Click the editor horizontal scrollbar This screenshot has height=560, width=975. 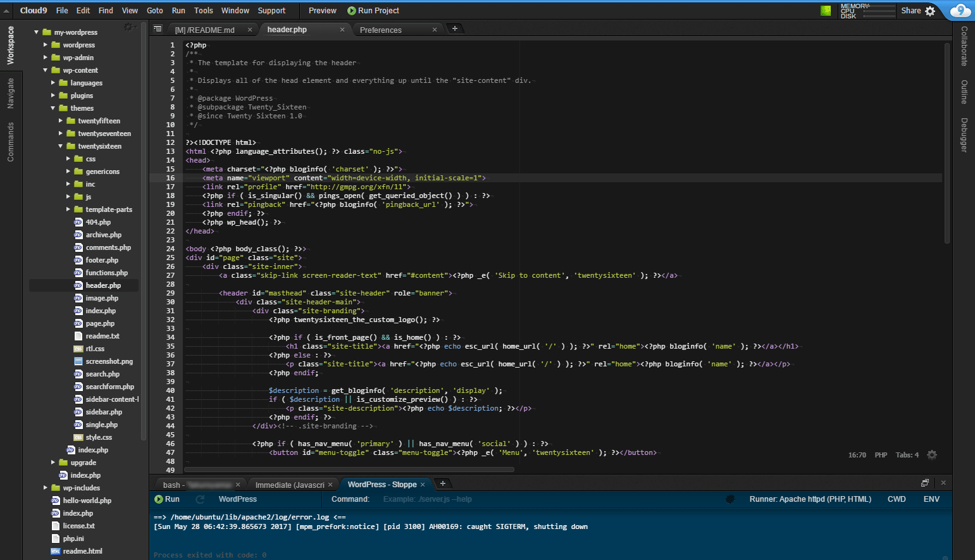(x=349, y=470)
